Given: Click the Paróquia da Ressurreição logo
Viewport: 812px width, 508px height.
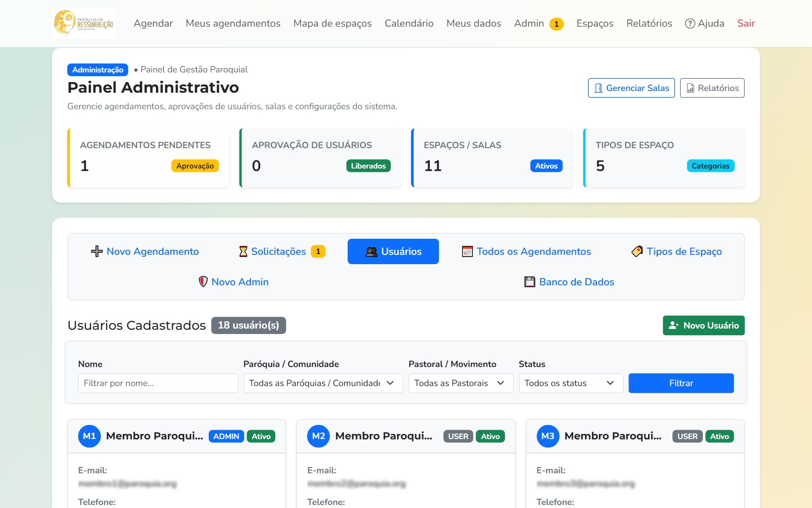Looking at the screenshot, I should click(x=84, y=23).
